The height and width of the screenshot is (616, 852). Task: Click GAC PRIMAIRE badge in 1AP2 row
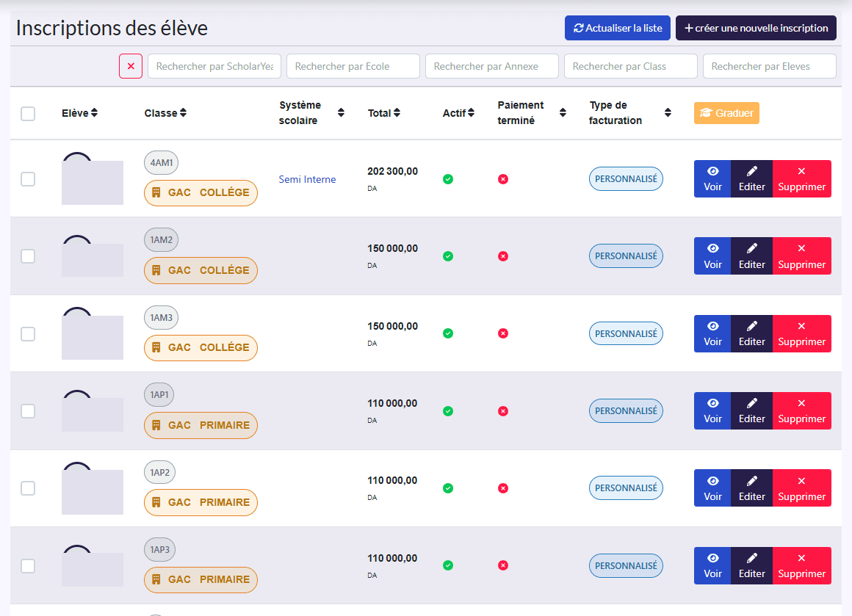[x=201, y=502]
